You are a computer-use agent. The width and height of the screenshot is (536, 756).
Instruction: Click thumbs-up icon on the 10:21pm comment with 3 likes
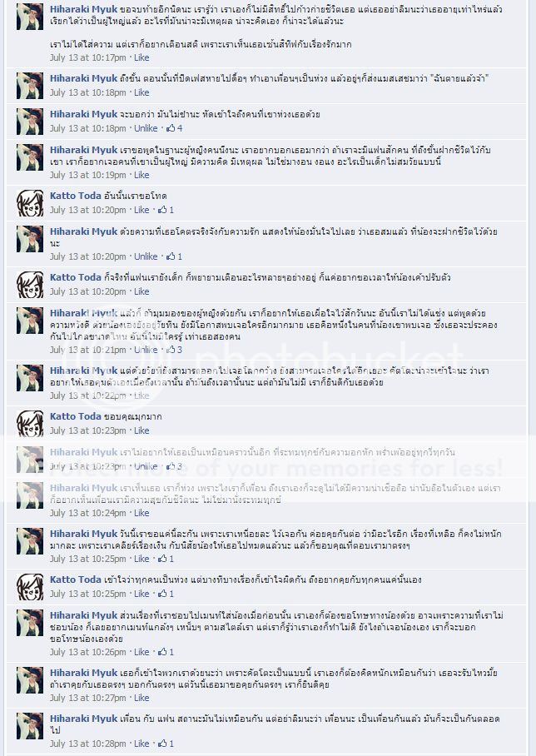pyautogui.click(x=171, y=350)
